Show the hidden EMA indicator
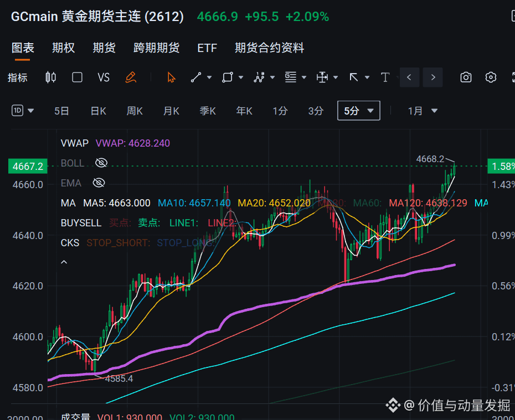The width and height of the screenshot is (515, 420). [99, 183]
